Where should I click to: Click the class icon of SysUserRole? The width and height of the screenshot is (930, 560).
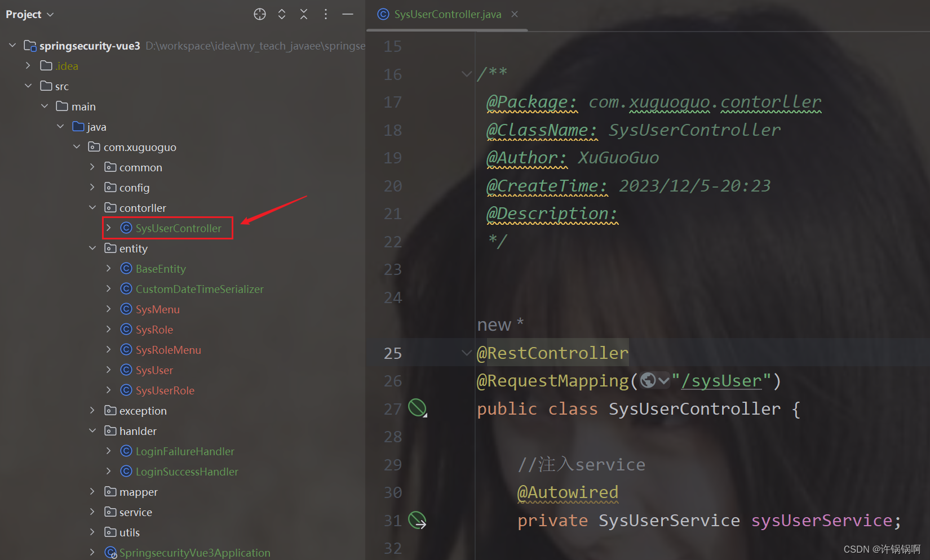click(126, 390)
